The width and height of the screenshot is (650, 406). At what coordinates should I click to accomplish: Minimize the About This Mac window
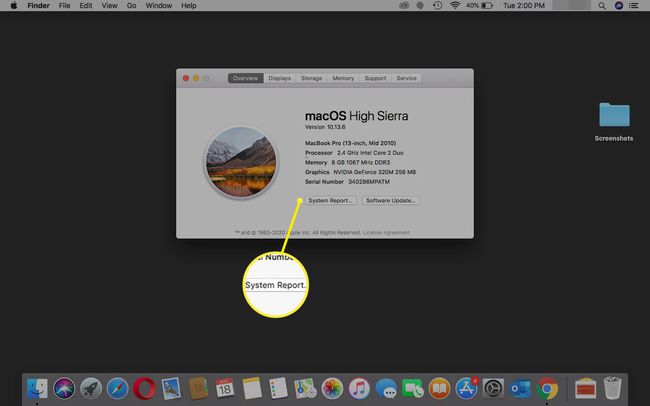[x=196, y=78]
